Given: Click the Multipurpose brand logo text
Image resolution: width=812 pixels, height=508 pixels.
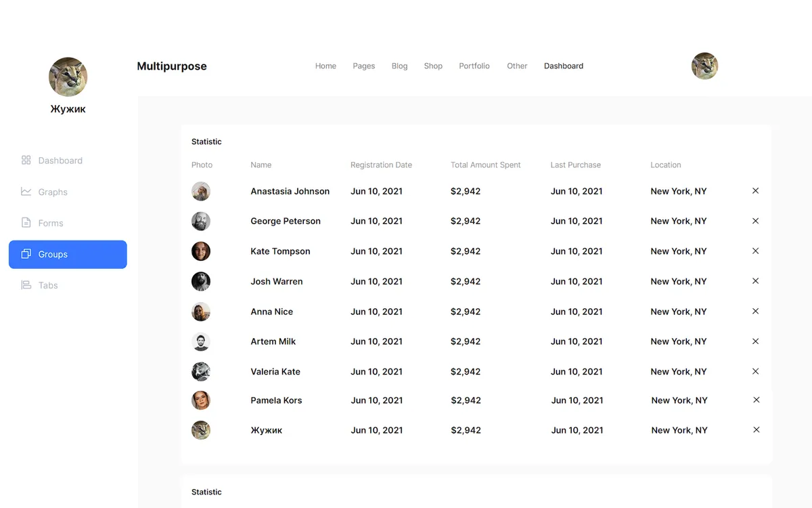Looking at the screenshot, I should 172,66.
